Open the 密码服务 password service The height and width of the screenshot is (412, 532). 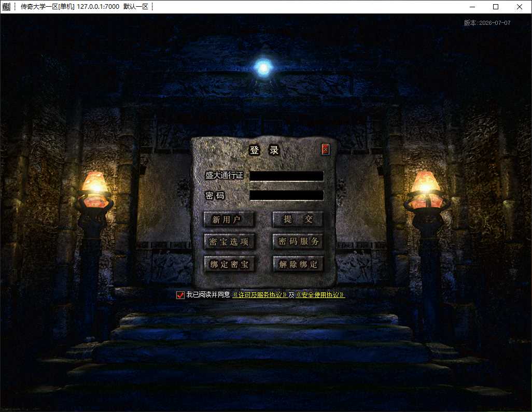[298, 241]
